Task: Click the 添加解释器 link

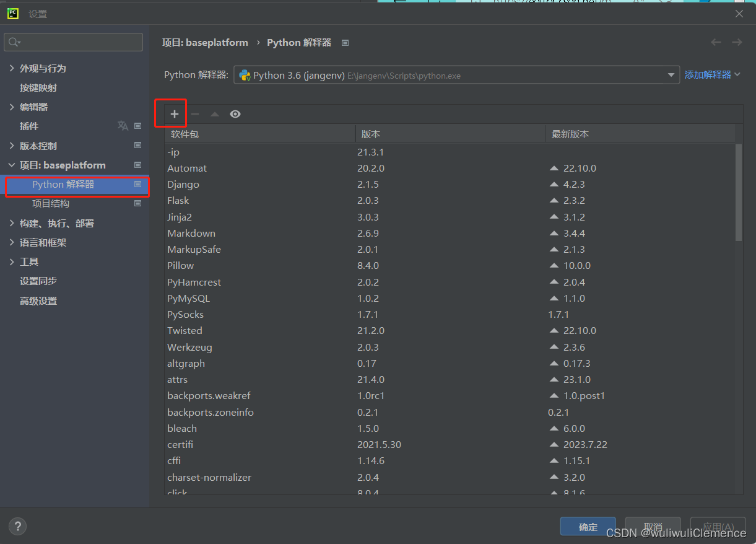Action: (x=712, y=75)
